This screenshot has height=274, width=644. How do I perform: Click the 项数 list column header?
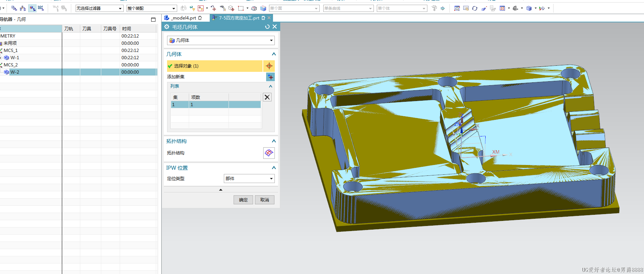coord(209,97)
